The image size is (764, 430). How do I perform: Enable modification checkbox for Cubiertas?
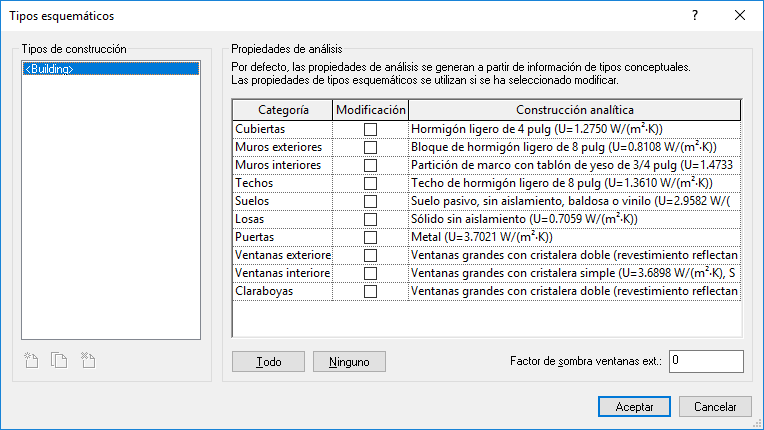pyautogui.click(x=370, y=130)
